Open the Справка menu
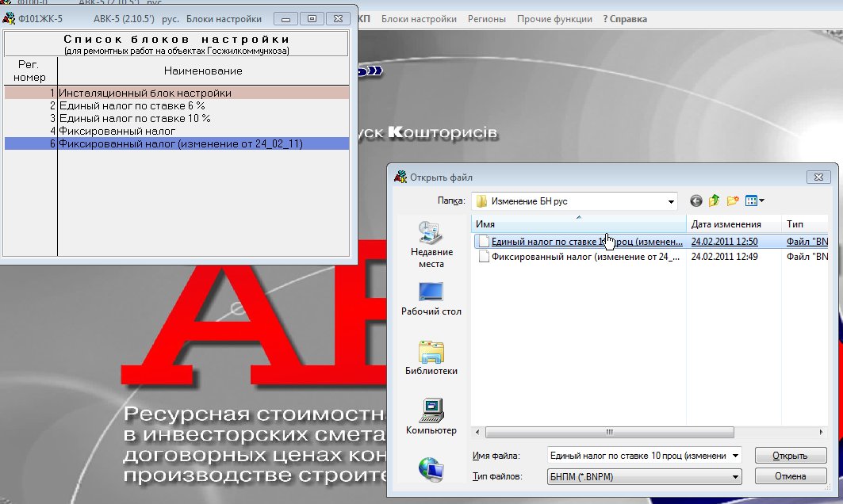Screen dimensions: 843x504 tap(625, 18)
